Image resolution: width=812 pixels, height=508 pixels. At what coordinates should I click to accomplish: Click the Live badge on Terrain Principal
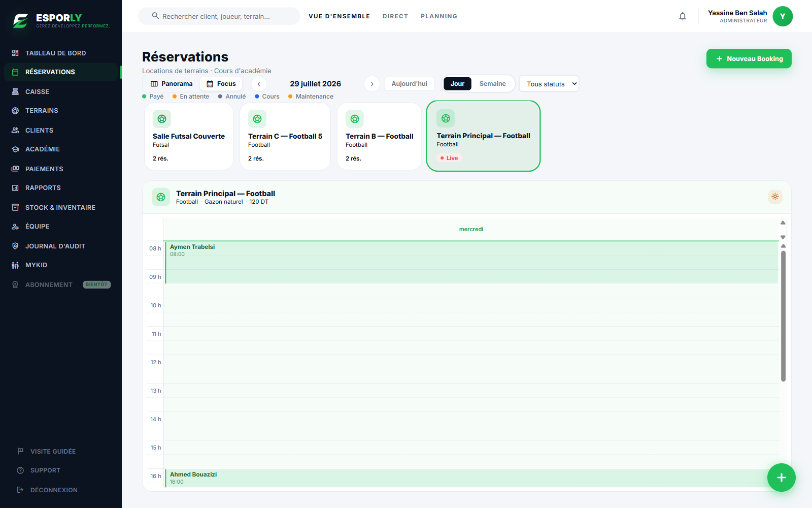pos(449,158)
